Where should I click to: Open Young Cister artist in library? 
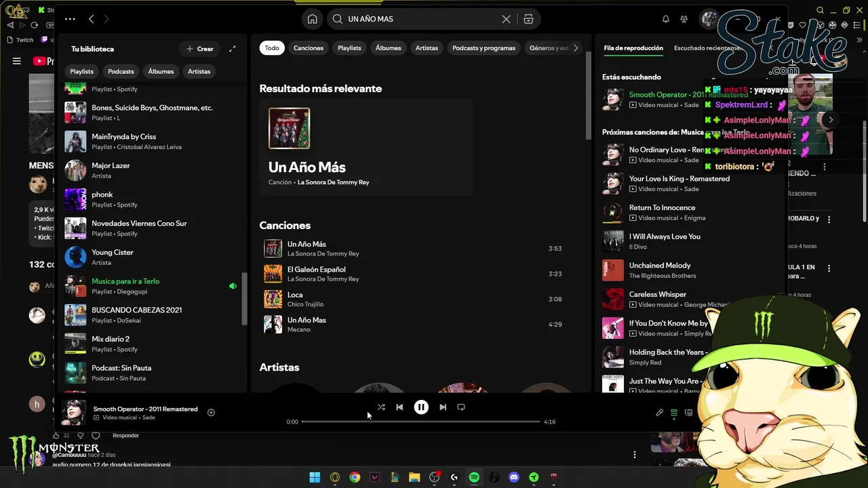pos(153,257)
